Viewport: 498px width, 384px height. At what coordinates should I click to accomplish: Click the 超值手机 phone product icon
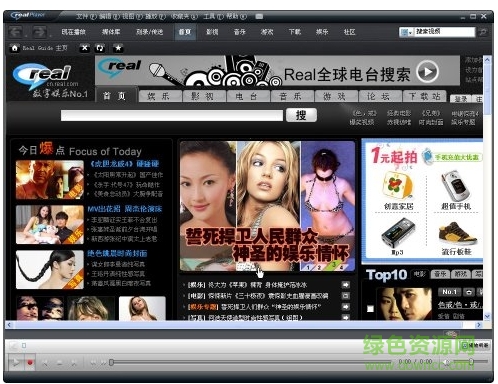pos(456,186)
